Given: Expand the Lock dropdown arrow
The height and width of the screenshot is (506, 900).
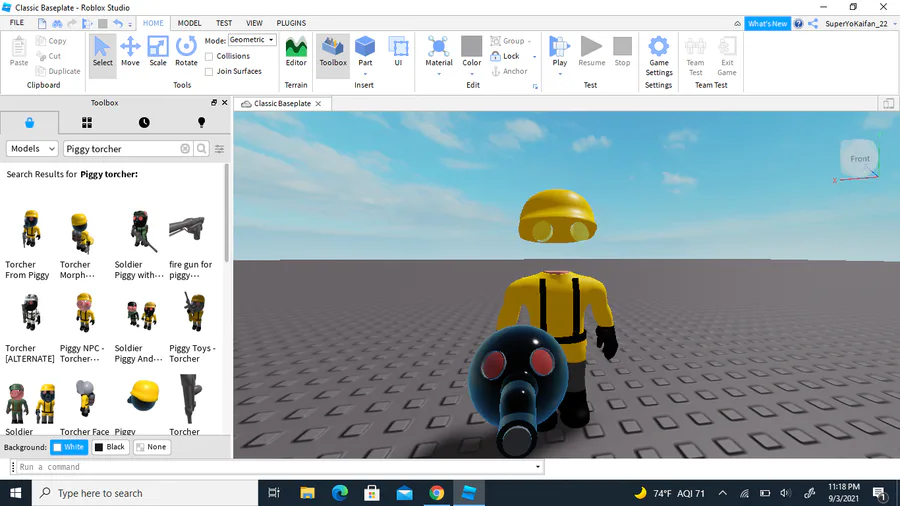Looking at the screenshot, I should (x=534, y=56).
